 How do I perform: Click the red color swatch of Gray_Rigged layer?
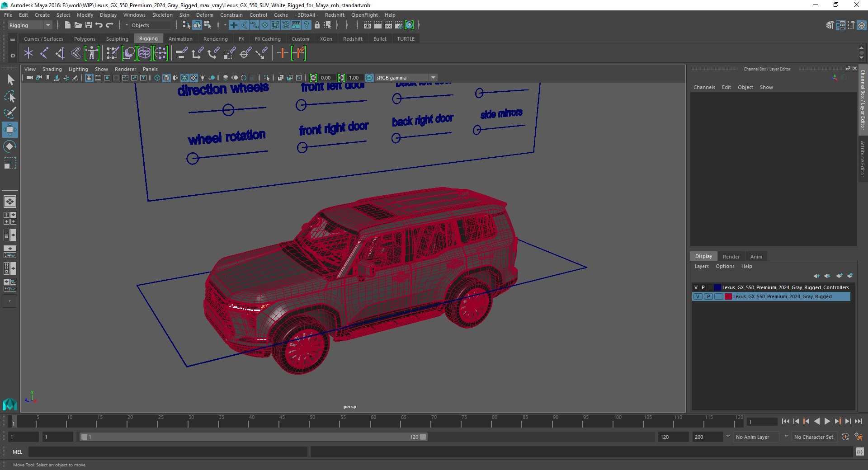click(x=728, y=296)
